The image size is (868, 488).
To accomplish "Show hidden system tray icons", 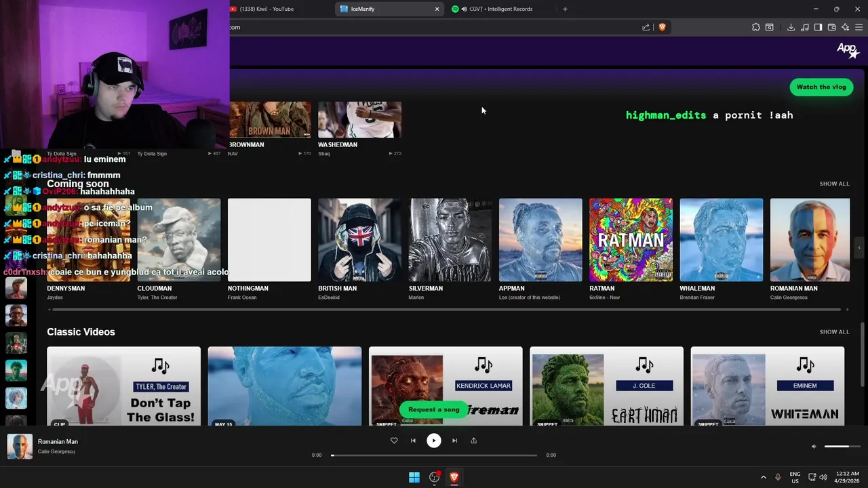I will tap(763, 477).
